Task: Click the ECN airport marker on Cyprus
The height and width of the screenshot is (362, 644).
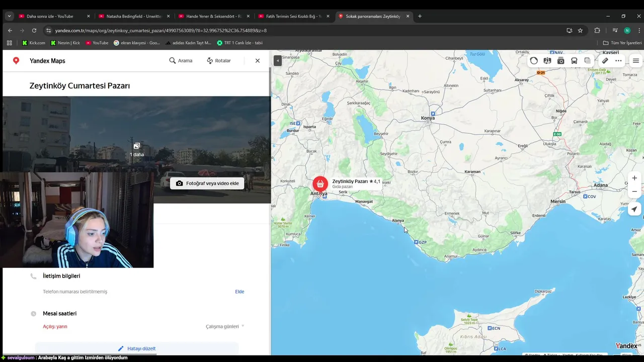Action: click(494, 328)
